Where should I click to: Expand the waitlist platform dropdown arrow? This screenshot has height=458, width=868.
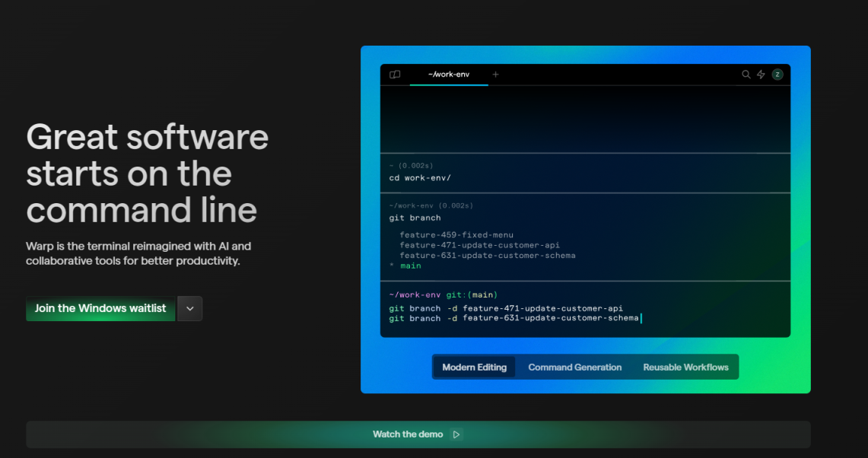(190, 308)
